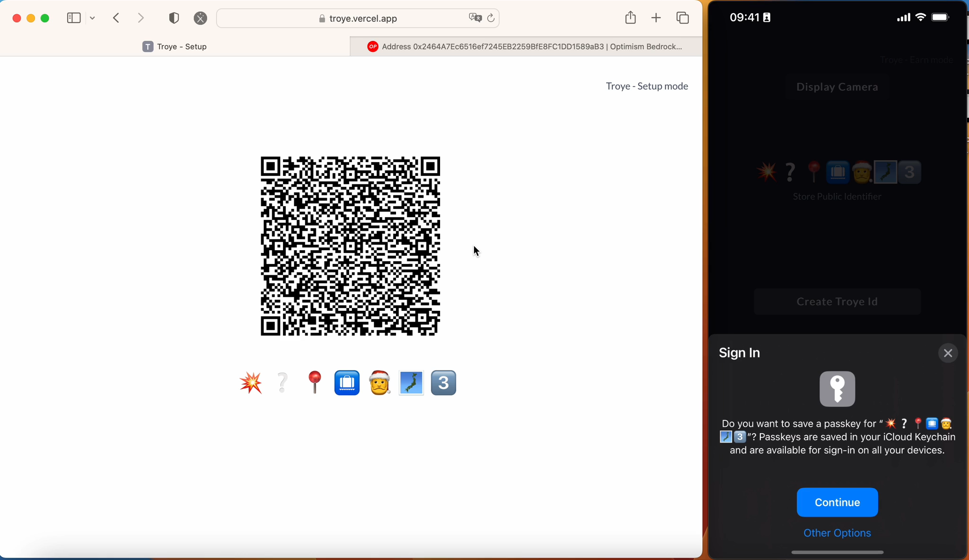Click the white question mark emoji on webpage
969x560 pixels.
tap(282, 383)
